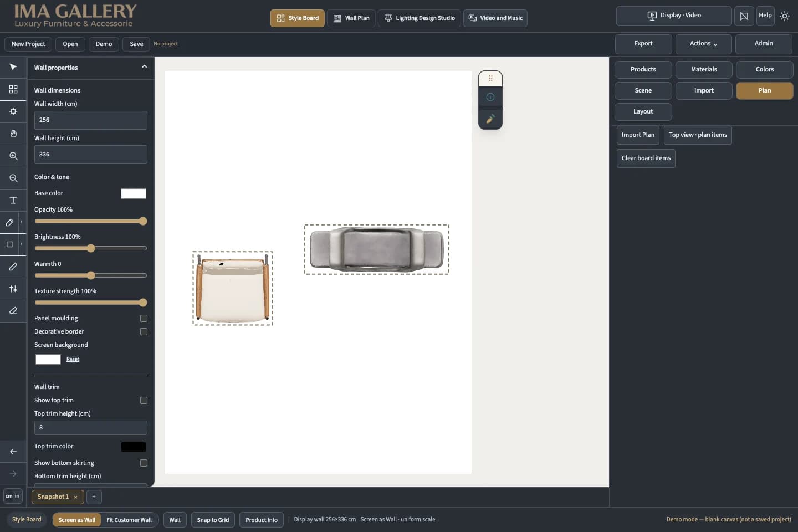Screen dimensions: 798x532
Task: Expand the highlighter tool options arrow
Action: tap(22, 222)
